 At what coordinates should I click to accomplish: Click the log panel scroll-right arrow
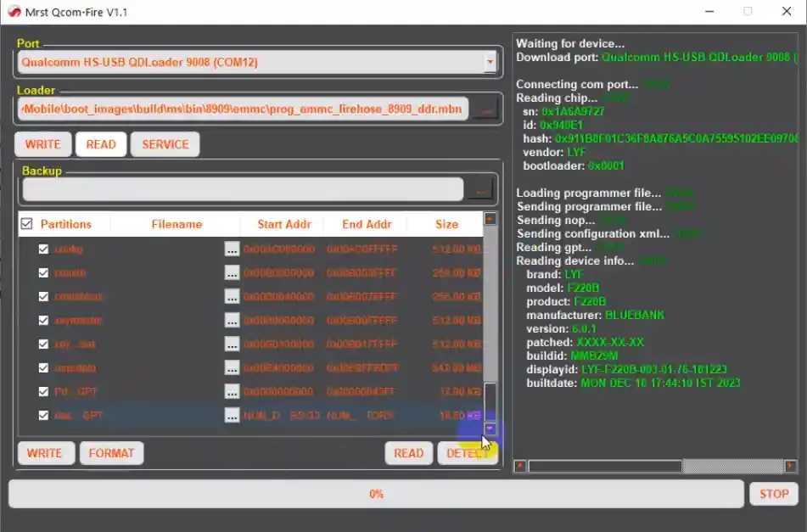pyautogui.click(x=791, y=466)
